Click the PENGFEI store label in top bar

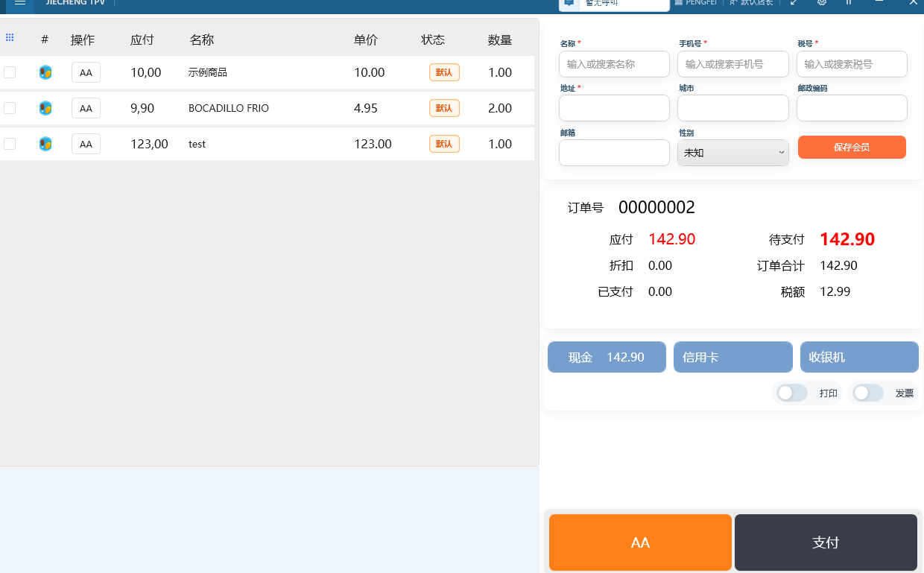point(696,3)
